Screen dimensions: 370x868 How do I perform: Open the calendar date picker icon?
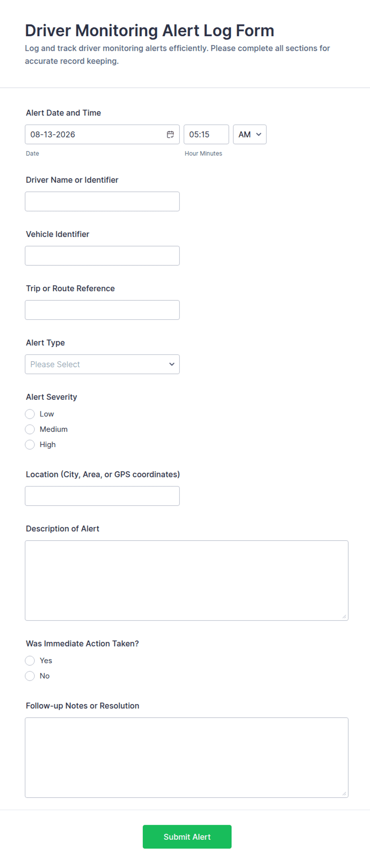(170, 134)
